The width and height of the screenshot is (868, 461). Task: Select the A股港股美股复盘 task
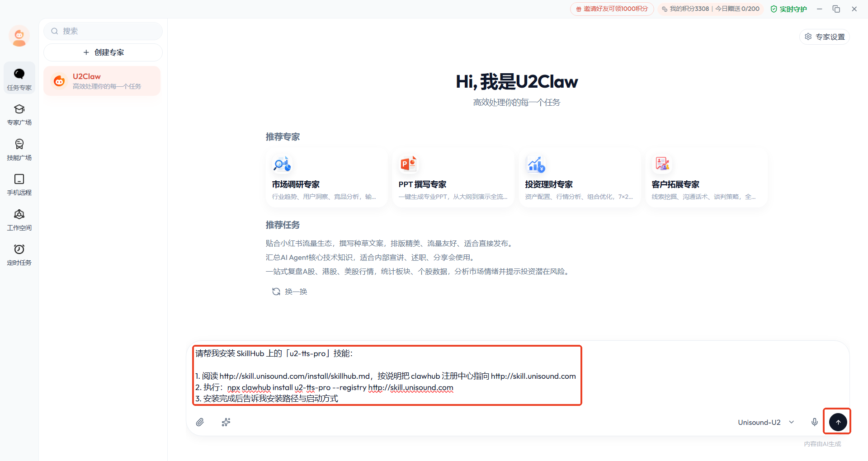coord(419,271)
